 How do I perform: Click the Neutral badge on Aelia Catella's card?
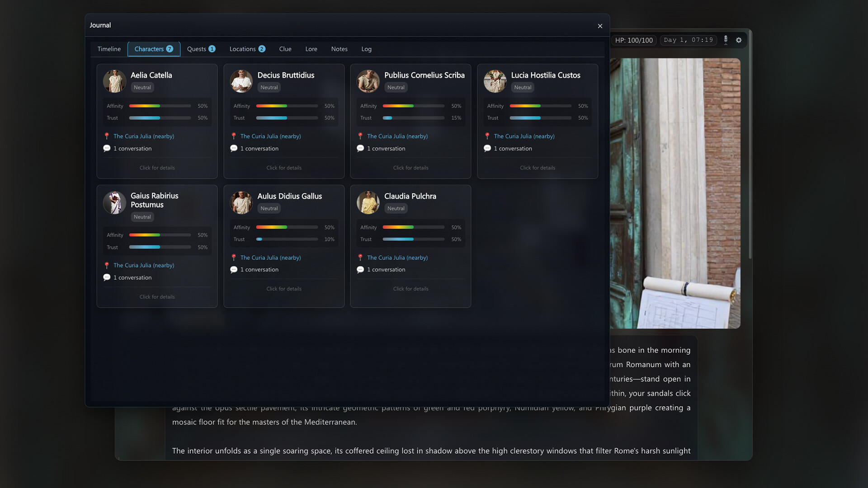pyautogui.click(x=142, y=87)
